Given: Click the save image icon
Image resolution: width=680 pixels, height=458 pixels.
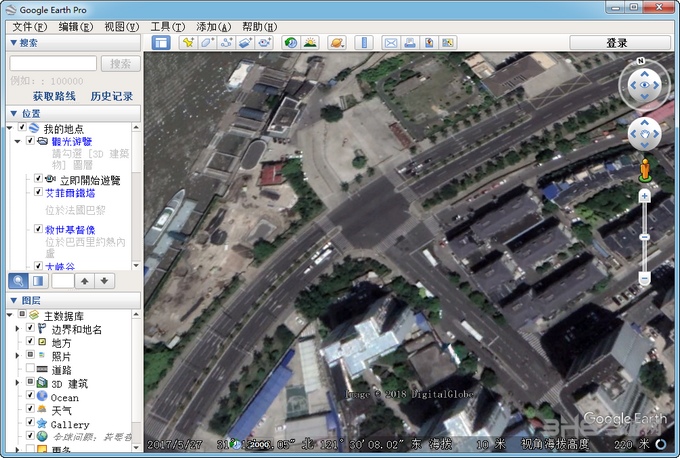Looking at the screenshot, I should coord(429,43).
